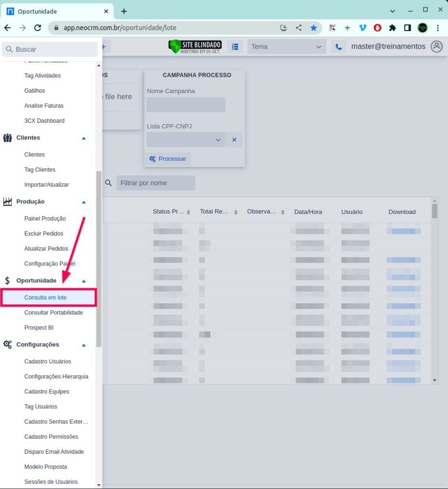Open Consultar Portabilidade menu item
The image size is (448, 489).
click(53, 313)
